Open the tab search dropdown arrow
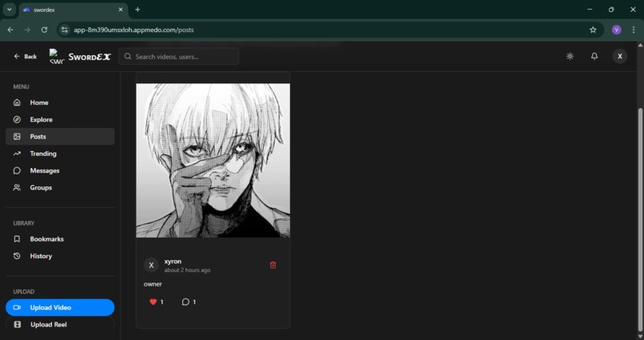The width and height of the screenshot is (644, 340). (9, 10)
